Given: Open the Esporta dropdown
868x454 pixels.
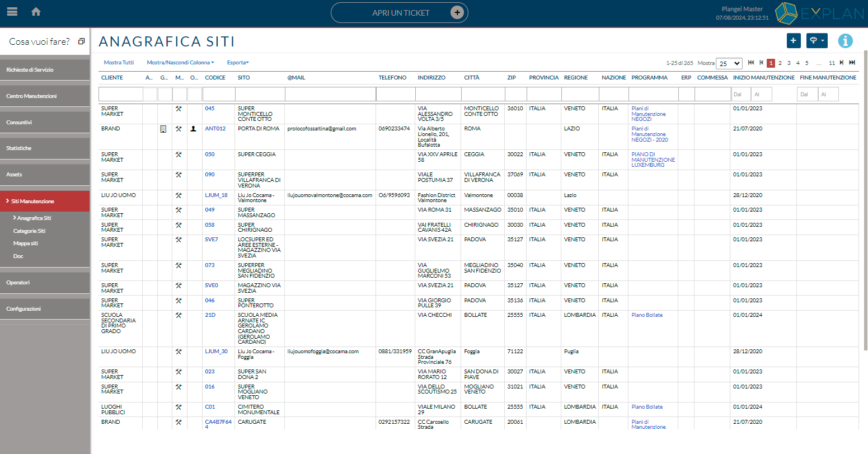Looking at the screenshot, I should (x=238, y=63).
